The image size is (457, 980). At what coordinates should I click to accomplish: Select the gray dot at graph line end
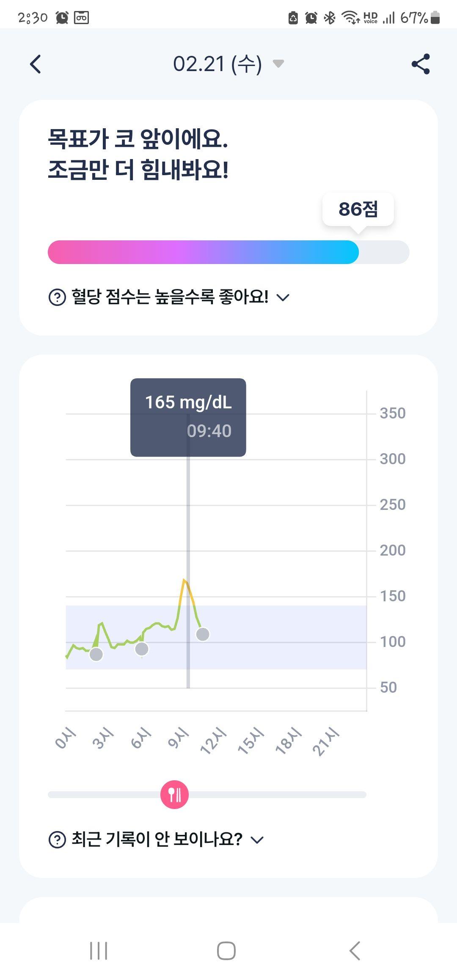pos(203,634)
